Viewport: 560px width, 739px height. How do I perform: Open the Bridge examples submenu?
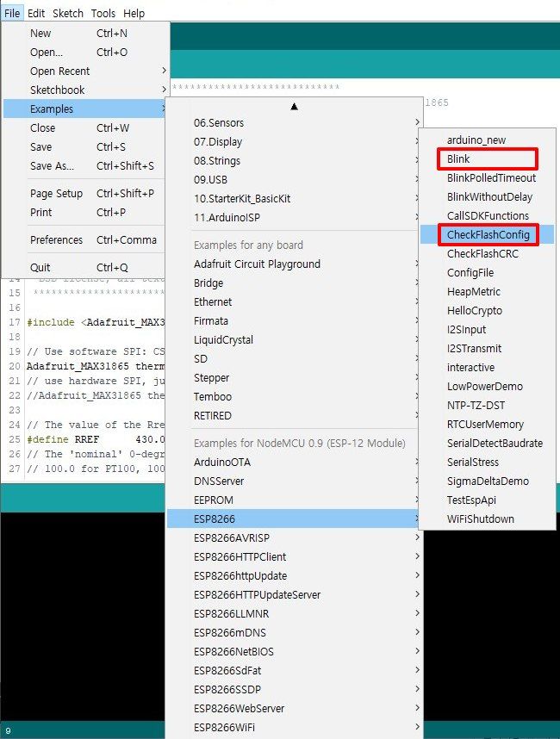294,283
